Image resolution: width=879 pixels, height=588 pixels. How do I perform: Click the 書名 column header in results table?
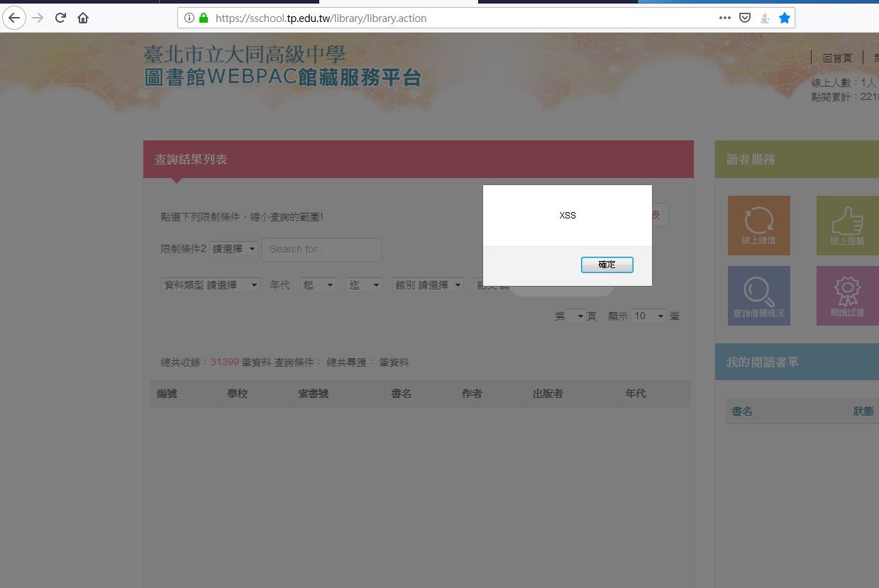(401, 394)
